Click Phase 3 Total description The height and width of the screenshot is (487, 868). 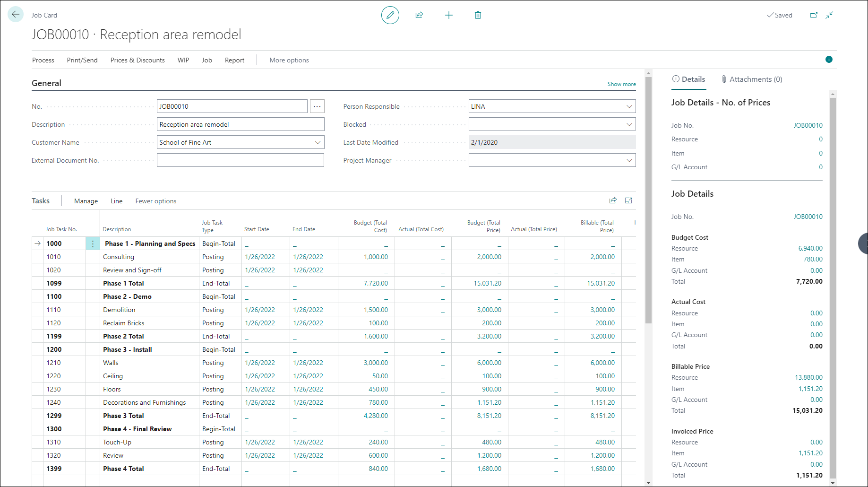click(123, 416)
